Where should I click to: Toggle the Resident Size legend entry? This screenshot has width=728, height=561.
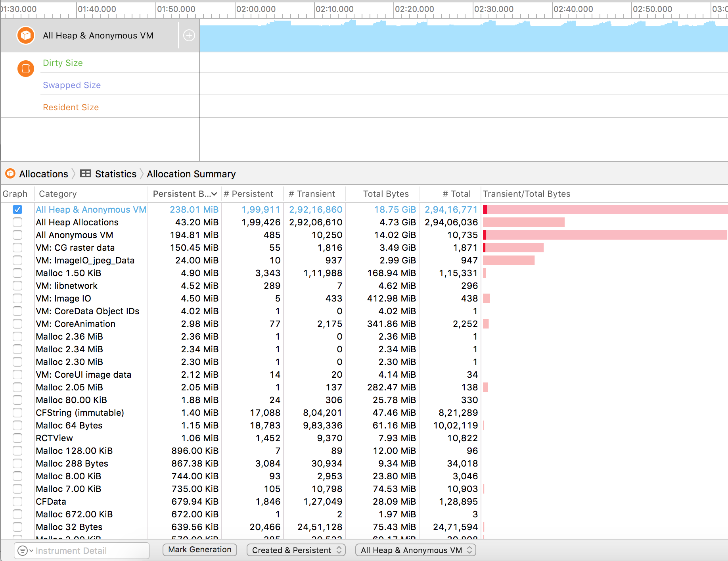click(x=71, y=107)
